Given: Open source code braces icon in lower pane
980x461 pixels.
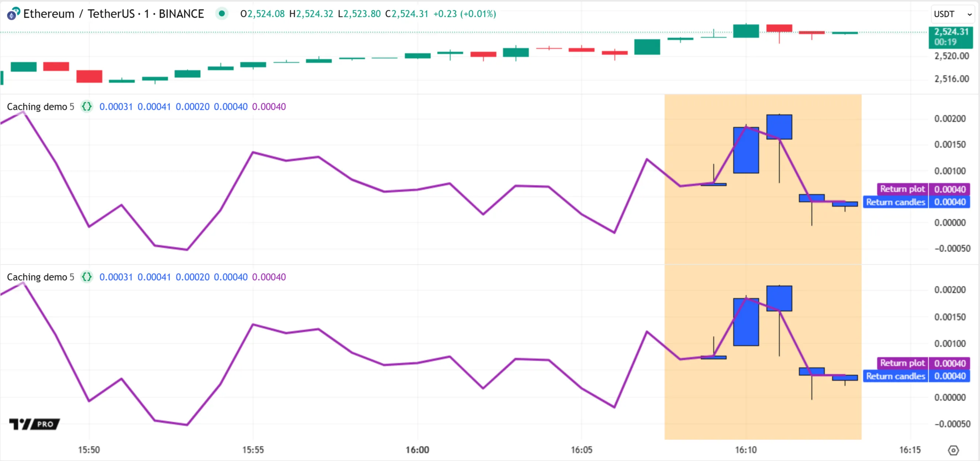Looking at the screenshot, I should pos(87,277).
